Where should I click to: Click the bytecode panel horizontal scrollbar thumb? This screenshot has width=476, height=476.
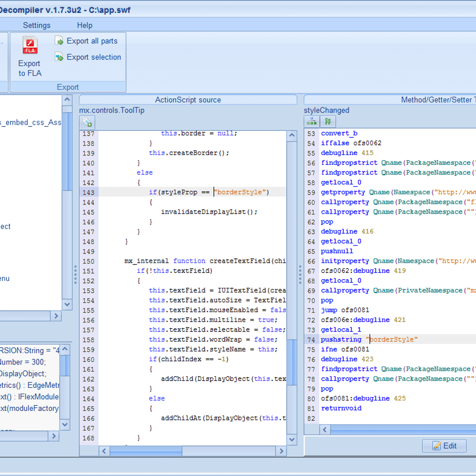403,430
